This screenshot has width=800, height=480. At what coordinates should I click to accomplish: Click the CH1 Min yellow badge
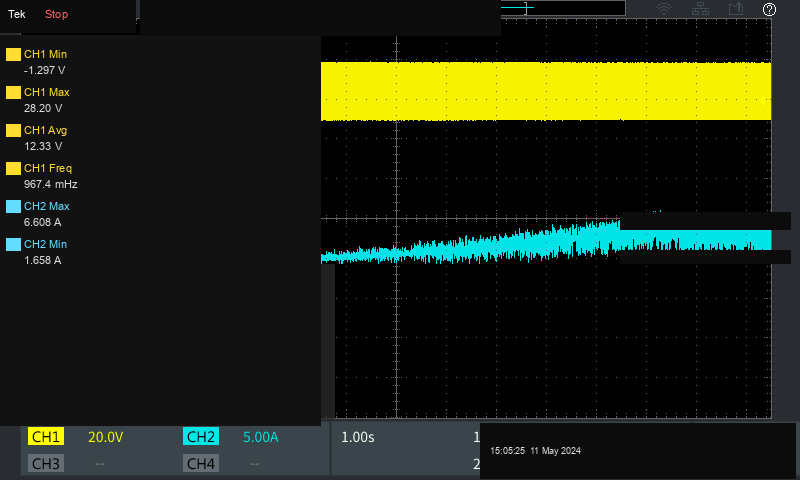click(x=13, y=54)
